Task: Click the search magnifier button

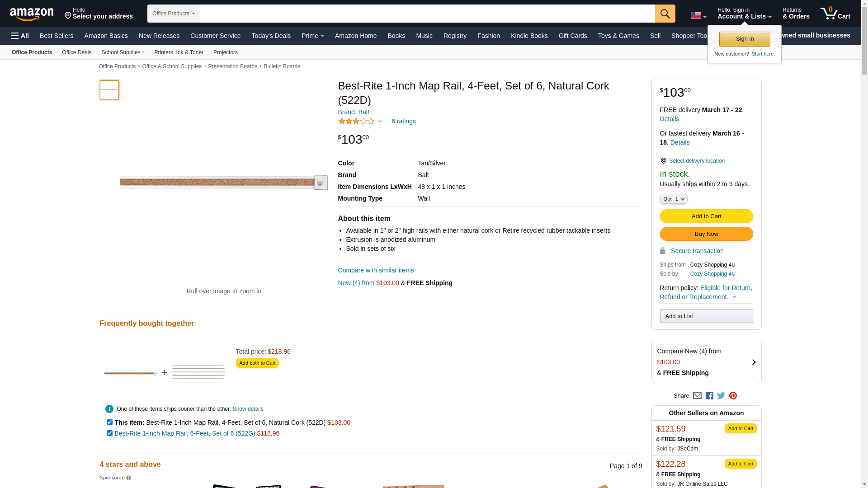Action: pos(665,14)
